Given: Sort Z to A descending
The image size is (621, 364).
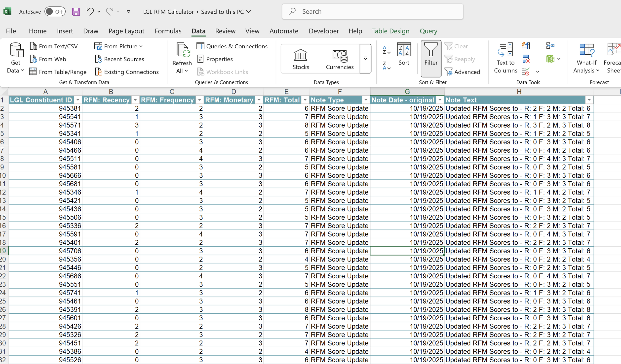Looking at the screenshot, I should point(387,66).
